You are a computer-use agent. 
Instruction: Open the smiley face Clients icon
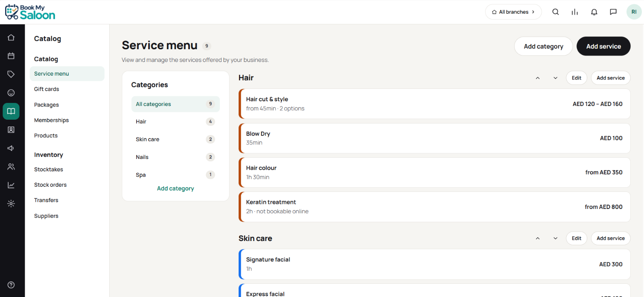(x=11, y=93)
